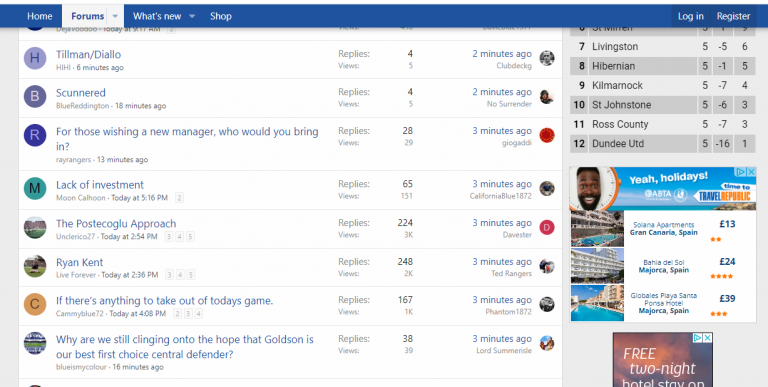The height and width of the screenshot is (387, 768).
Task: Click Dundee Utd in league table
Action: click(x=618, y=144)
